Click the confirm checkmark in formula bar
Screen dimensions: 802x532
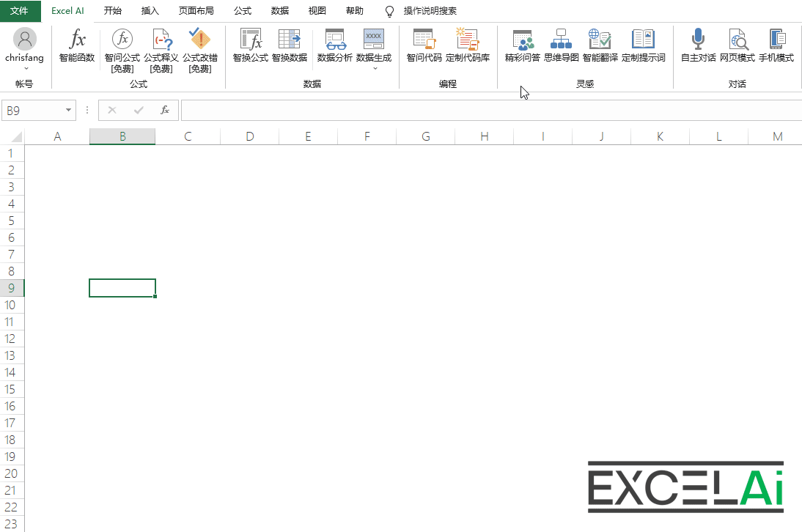[138, 111]
